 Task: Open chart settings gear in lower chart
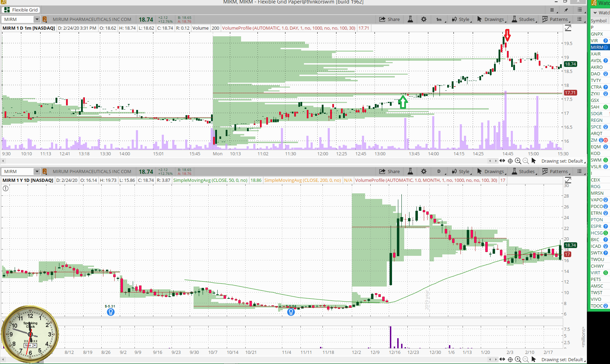[424, 172]
